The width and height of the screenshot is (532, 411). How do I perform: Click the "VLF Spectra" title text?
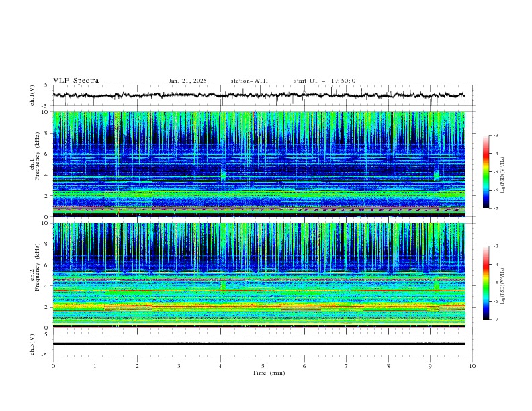(x=76, y=81)
